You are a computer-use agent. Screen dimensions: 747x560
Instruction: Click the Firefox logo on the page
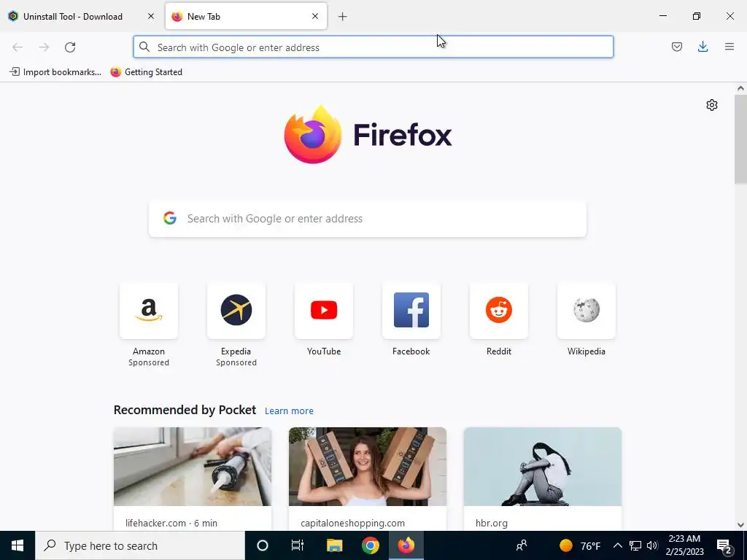coord(368,134)
